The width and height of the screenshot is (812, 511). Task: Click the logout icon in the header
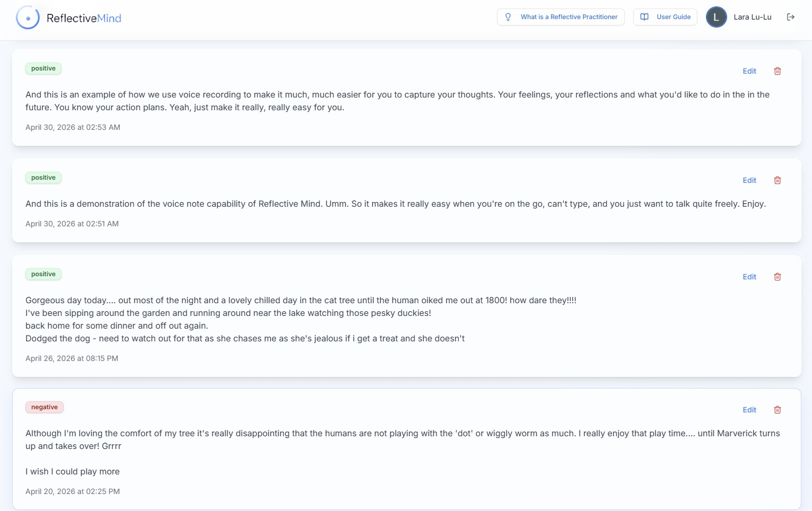coord(790,17)
